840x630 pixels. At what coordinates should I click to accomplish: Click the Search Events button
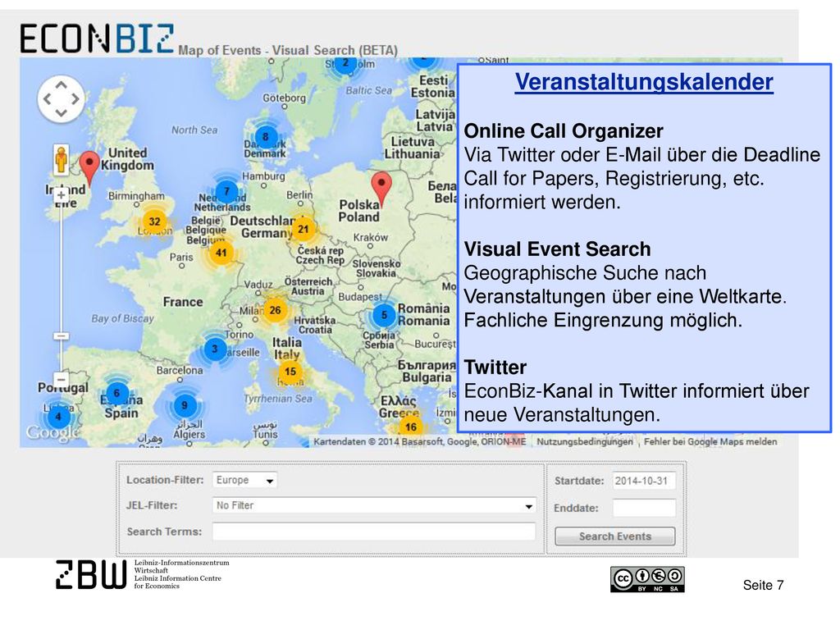[x=615, y=536]
